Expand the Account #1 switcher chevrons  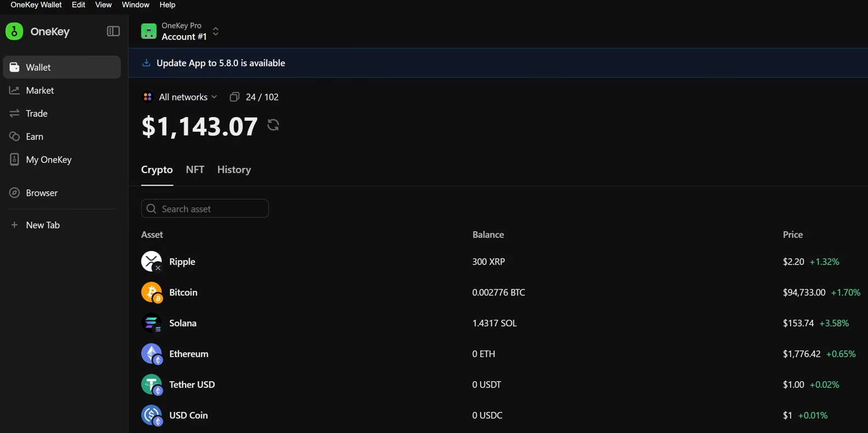tap(216, 31)
